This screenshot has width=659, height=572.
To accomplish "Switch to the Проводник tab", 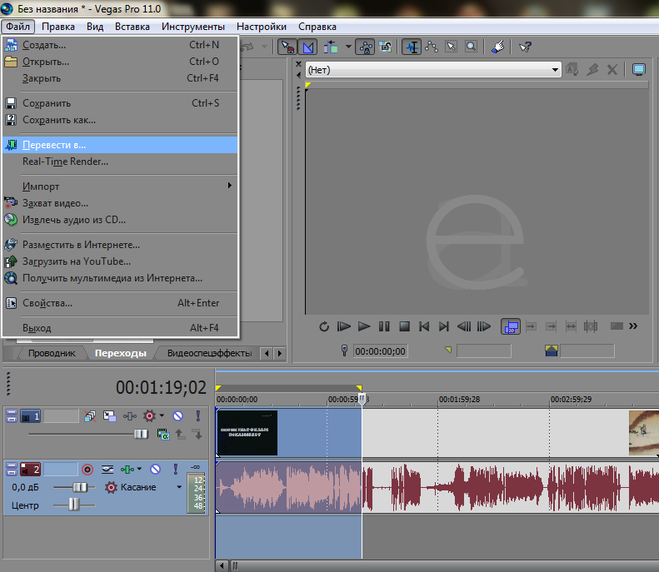I will point(51,353).
